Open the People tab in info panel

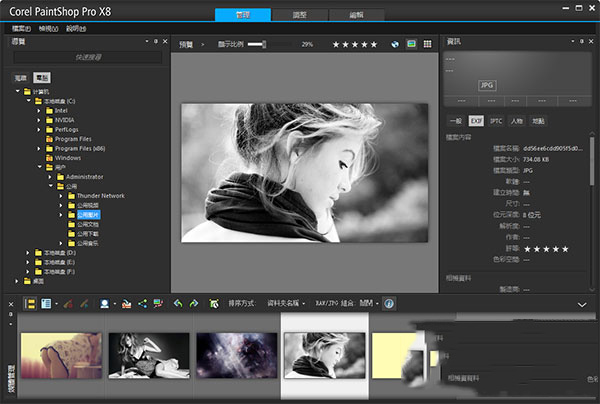pos(517,121)
